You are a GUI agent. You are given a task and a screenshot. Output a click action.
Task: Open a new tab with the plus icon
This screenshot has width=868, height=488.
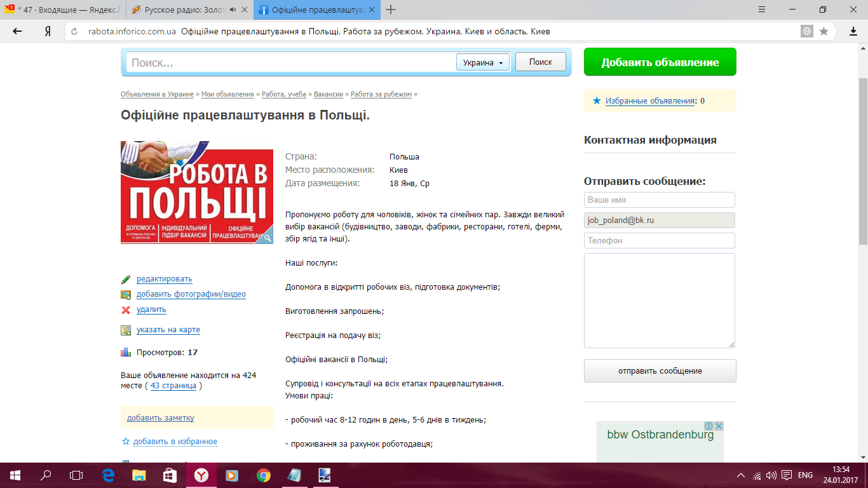pyautogui.click(x=391, y=10)
